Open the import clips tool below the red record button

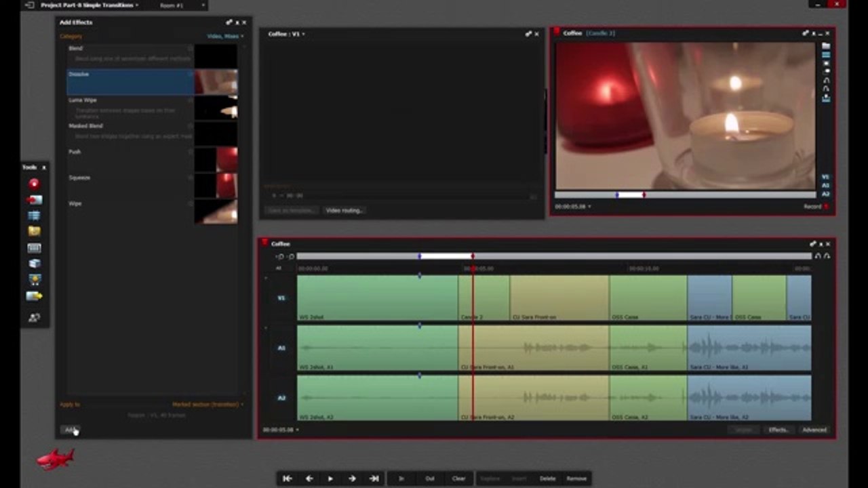(34, 200)
